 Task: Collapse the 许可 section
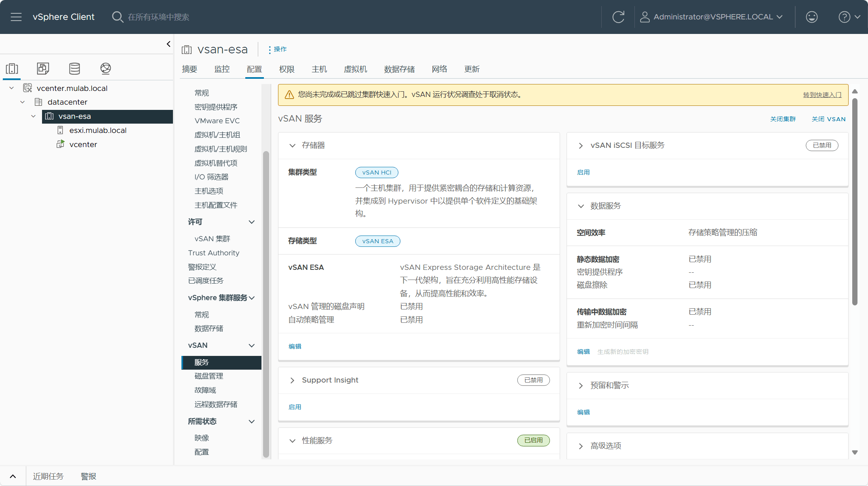coord(251,222)
